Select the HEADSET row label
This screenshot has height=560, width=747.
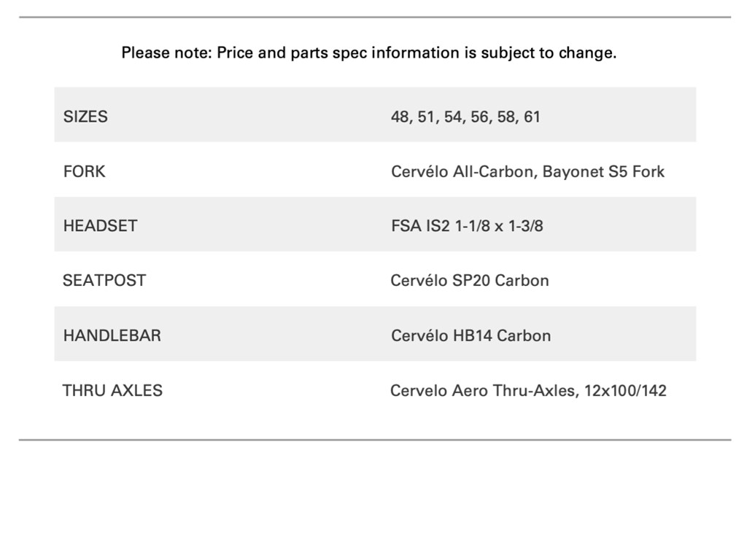point(100,226)
